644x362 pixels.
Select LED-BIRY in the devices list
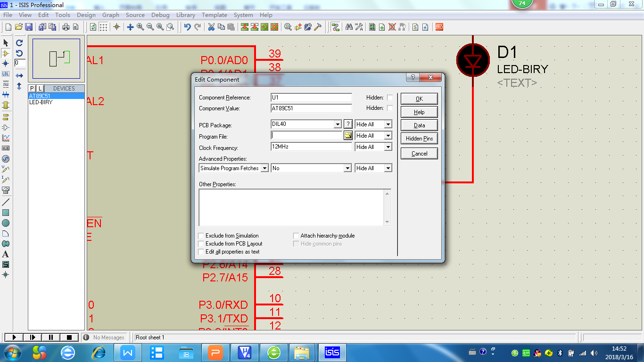pyautogui.click(x=41, y=102)
